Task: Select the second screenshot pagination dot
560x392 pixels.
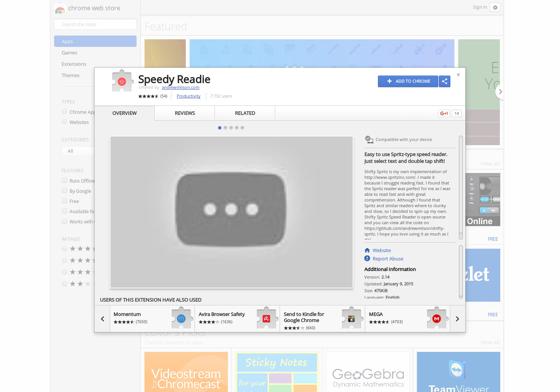Action: coord(226,128)
